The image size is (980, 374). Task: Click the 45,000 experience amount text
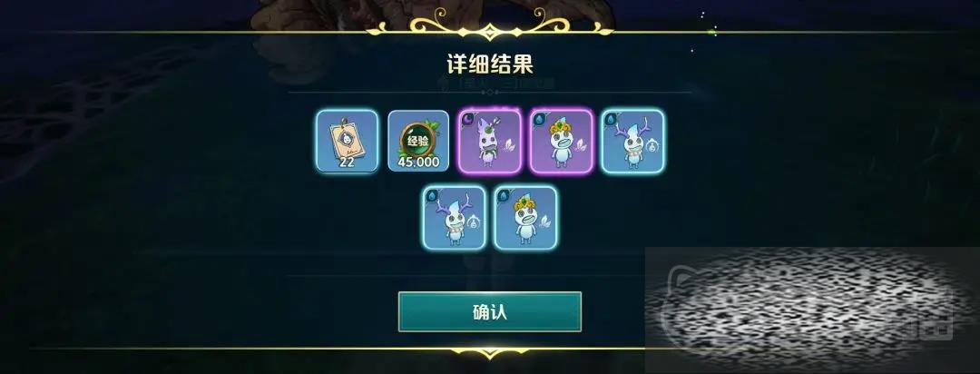click(x=418, y=162)
